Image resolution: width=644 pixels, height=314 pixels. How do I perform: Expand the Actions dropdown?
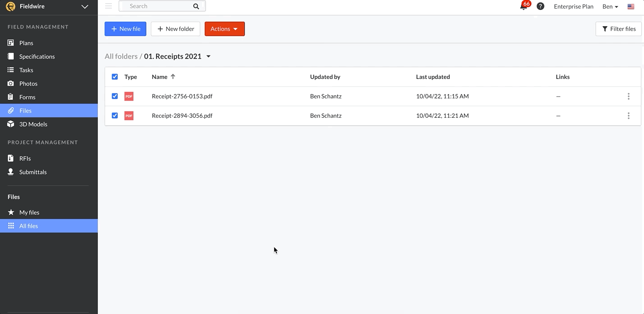pos(225,29)
